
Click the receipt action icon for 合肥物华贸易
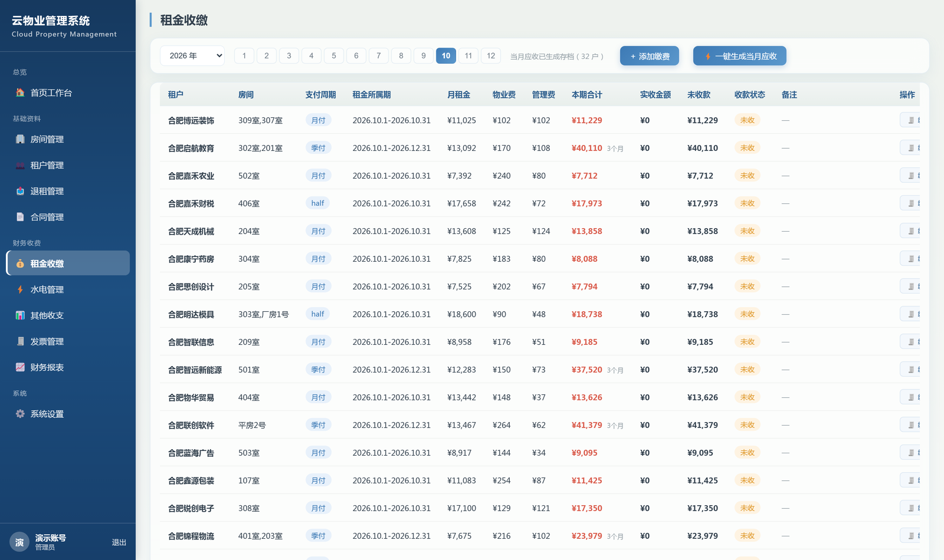click(x=911, y=397)
